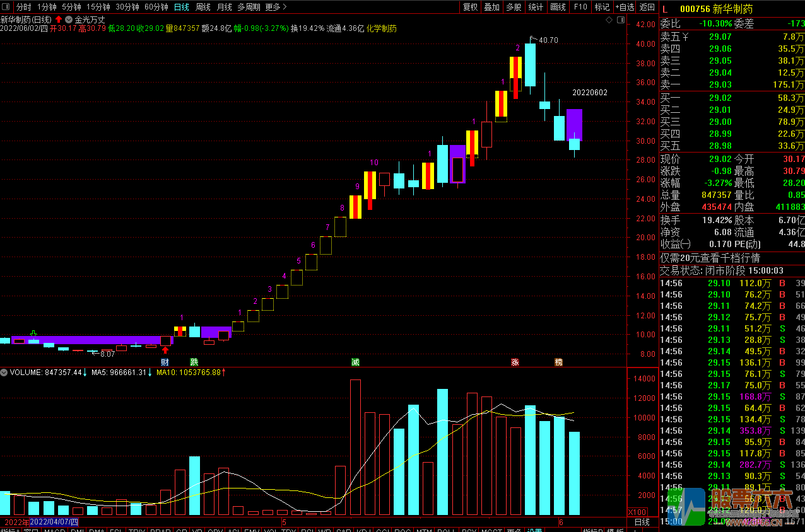Select the 日线 daily period tab

[x=181, y=7]
